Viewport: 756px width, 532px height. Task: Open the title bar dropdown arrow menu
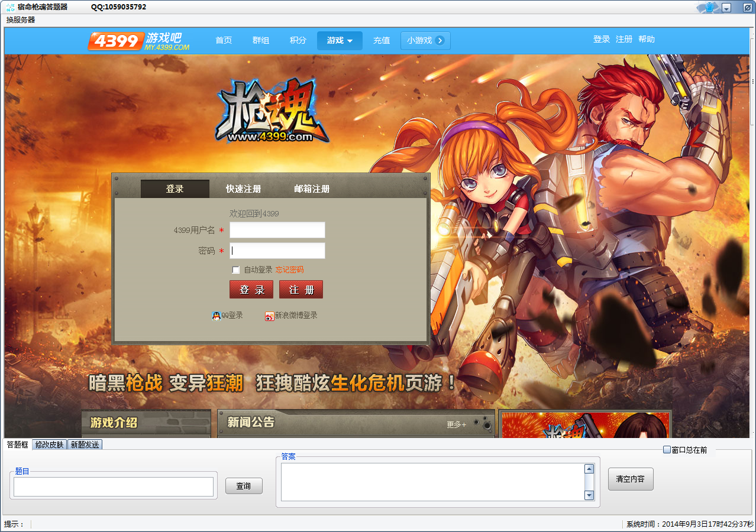click(726, 8)
